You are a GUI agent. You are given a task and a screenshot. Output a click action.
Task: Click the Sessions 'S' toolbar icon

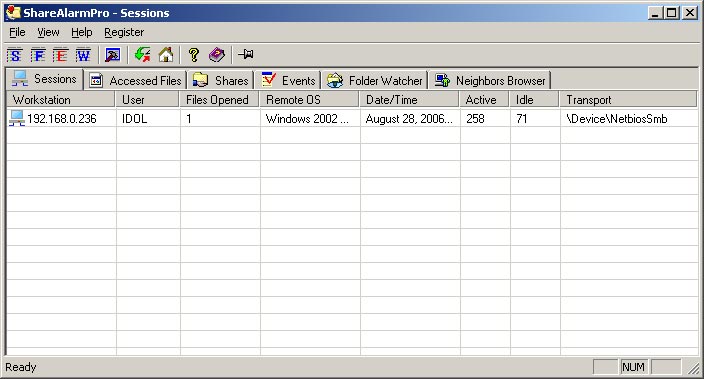coord(14,55)
